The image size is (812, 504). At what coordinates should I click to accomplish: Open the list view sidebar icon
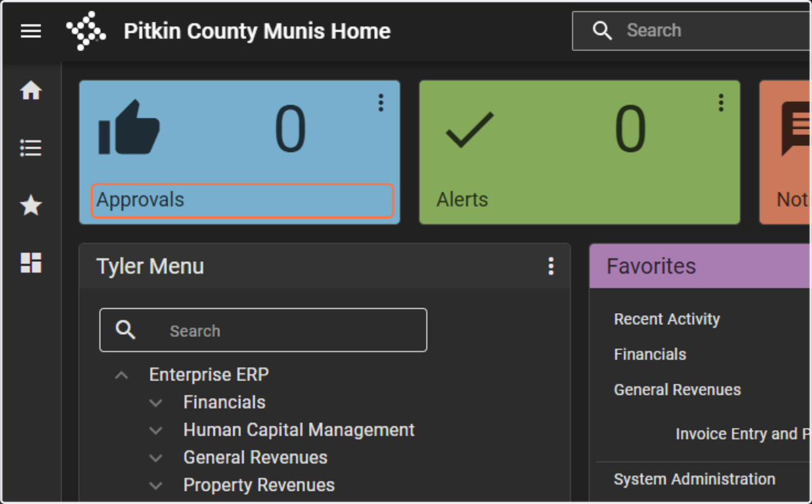[31, 147]
